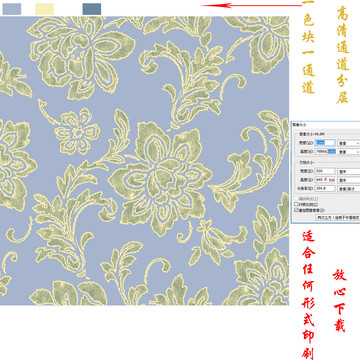Open the pixel height unit dropdown
The image size is (360, 360).
coord(349,152)
